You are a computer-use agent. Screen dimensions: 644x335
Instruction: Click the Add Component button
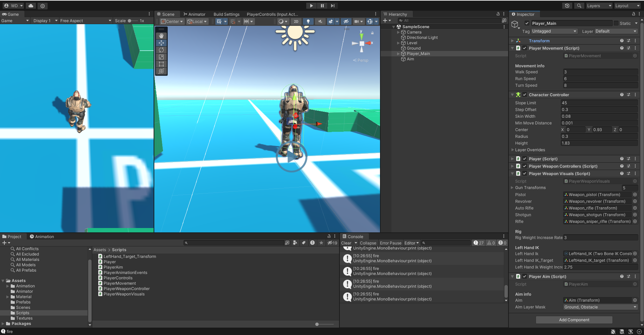(574, 320)
